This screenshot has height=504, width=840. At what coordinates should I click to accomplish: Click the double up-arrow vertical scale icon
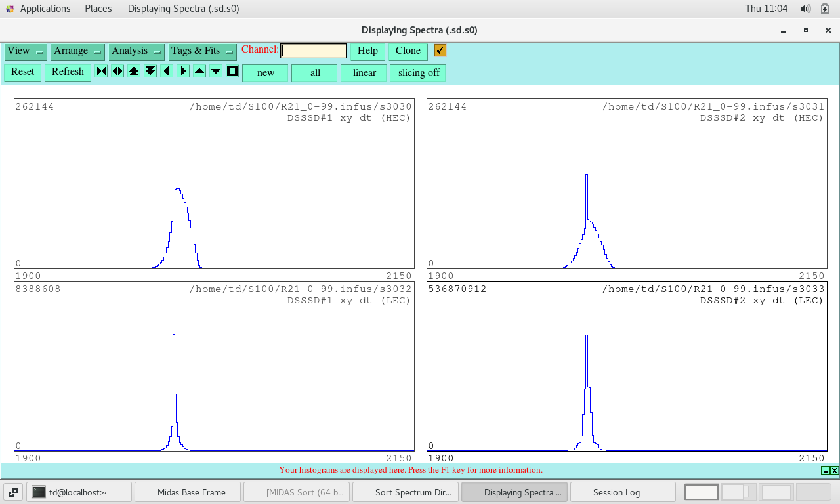tap(134, 72)
